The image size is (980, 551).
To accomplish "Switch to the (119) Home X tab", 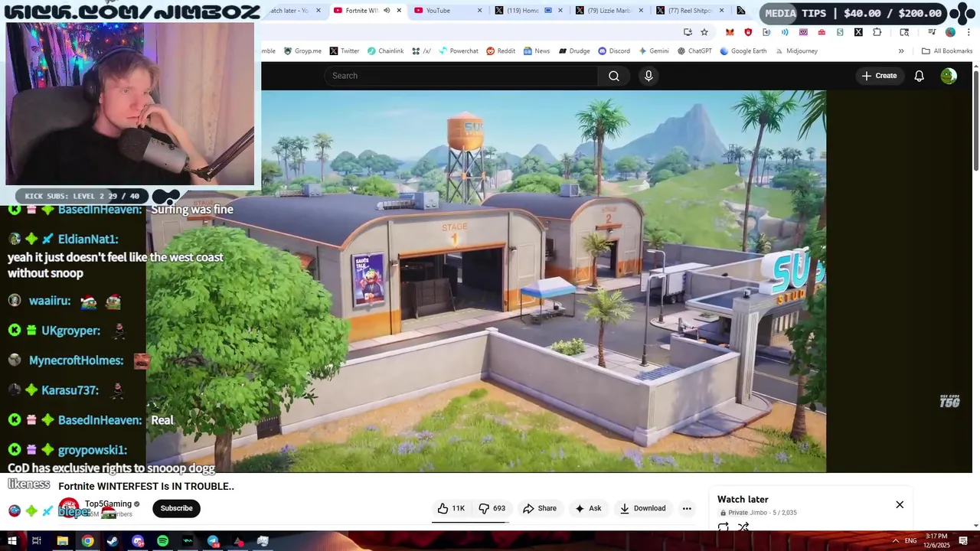I will (530, 11).
